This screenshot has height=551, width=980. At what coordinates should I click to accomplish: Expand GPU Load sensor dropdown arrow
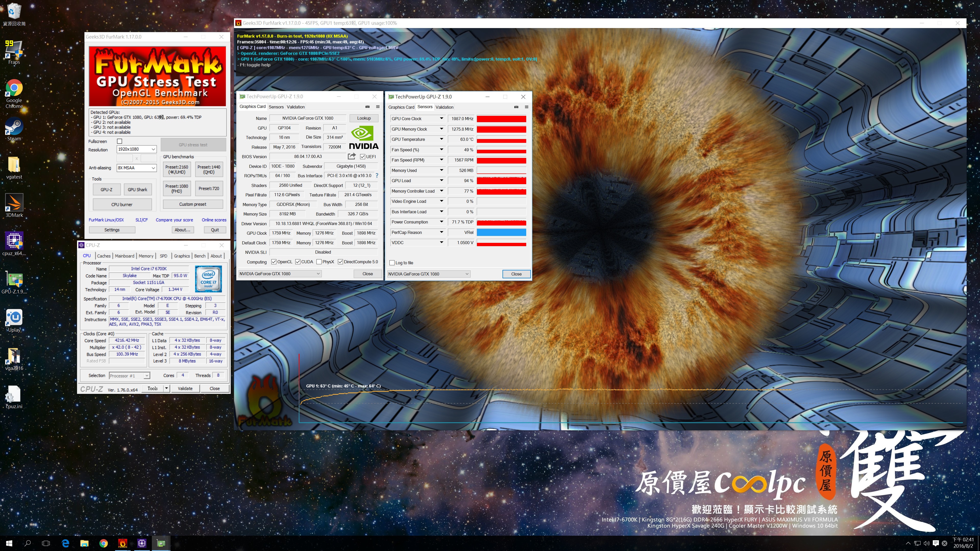click(x=441, y=181)
